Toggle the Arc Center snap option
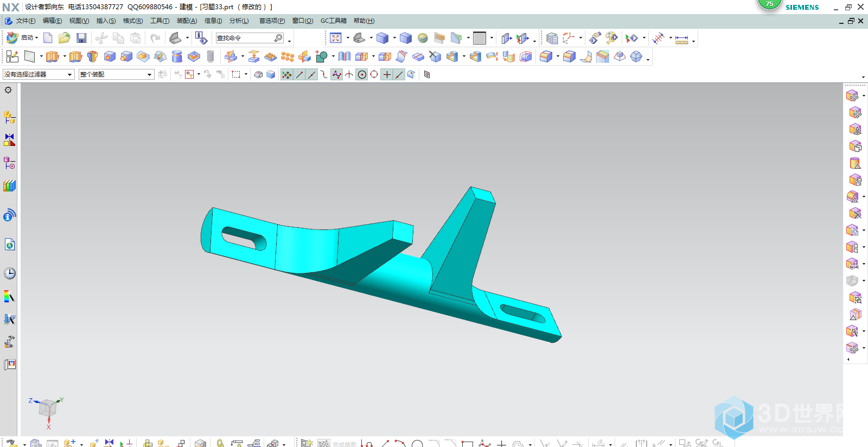 (x=362, y=74)
